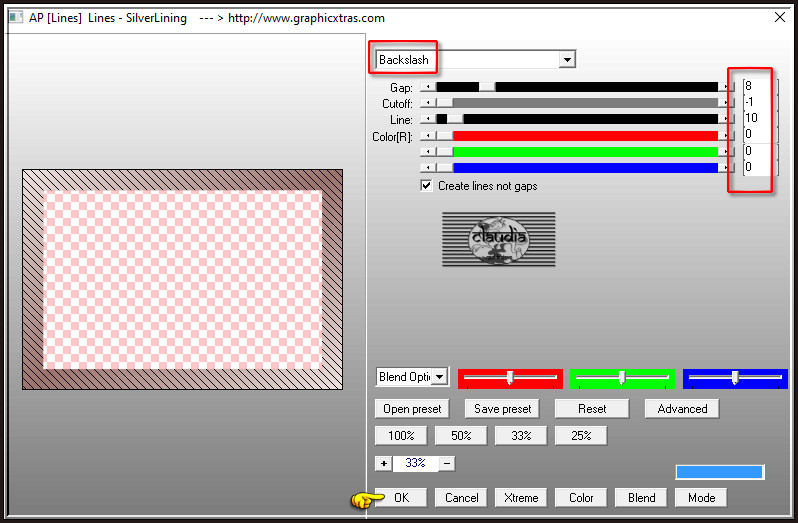Click the green color slider right arrow
This screenshot has width=798, height=523.
726,152
